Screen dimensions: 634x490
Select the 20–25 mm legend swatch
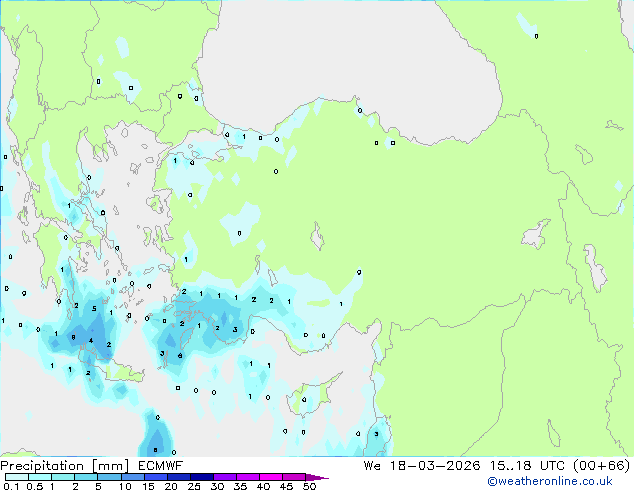[x=178, y=477]
